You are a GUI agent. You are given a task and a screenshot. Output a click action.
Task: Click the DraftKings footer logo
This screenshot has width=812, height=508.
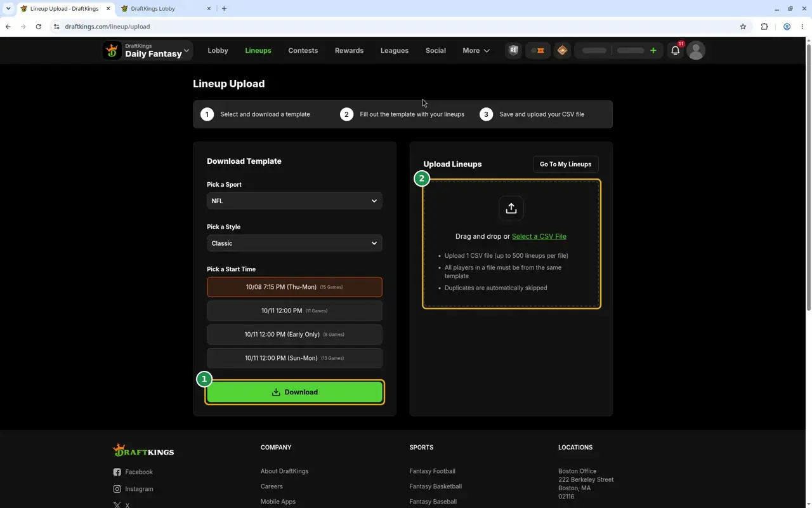pos(143,450)
